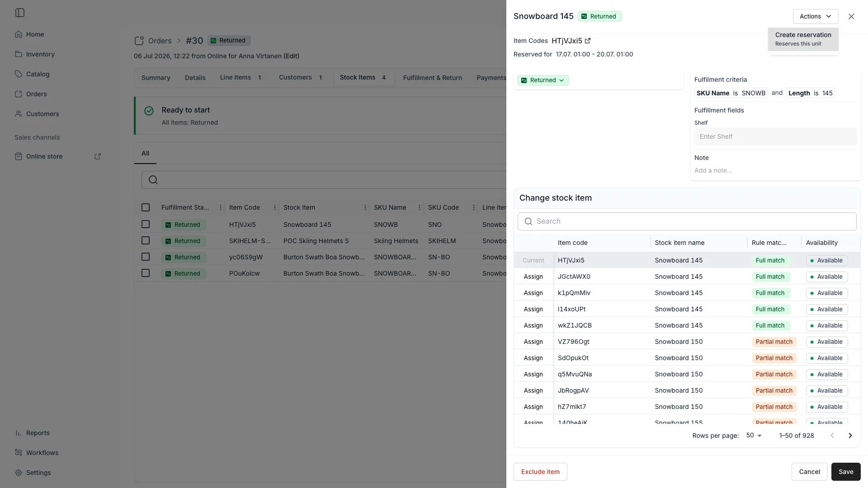Click Exclude item button
This screenshot has width=868, height=488.
click(540, 472)
